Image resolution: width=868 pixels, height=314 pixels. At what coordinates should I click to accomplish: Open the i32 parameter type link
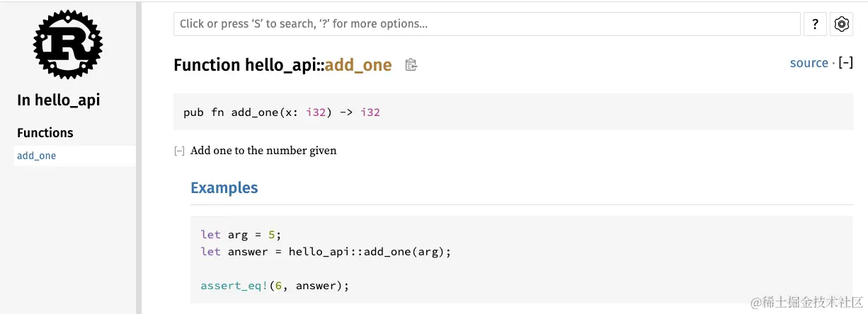[314, 112]
